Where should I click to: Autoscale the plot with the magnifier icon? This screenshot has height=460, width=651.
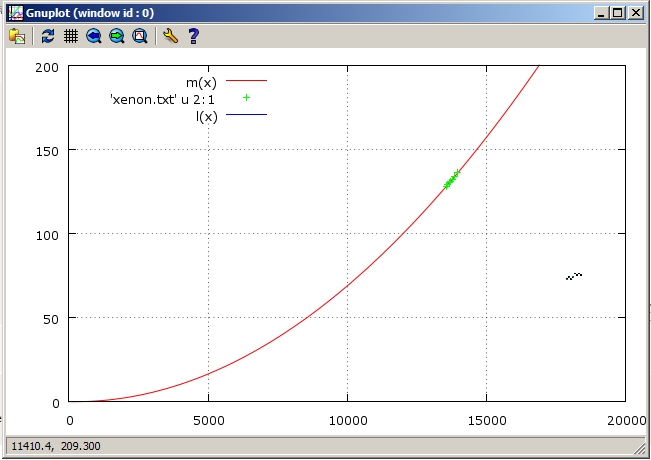click(x=140, y=36)
